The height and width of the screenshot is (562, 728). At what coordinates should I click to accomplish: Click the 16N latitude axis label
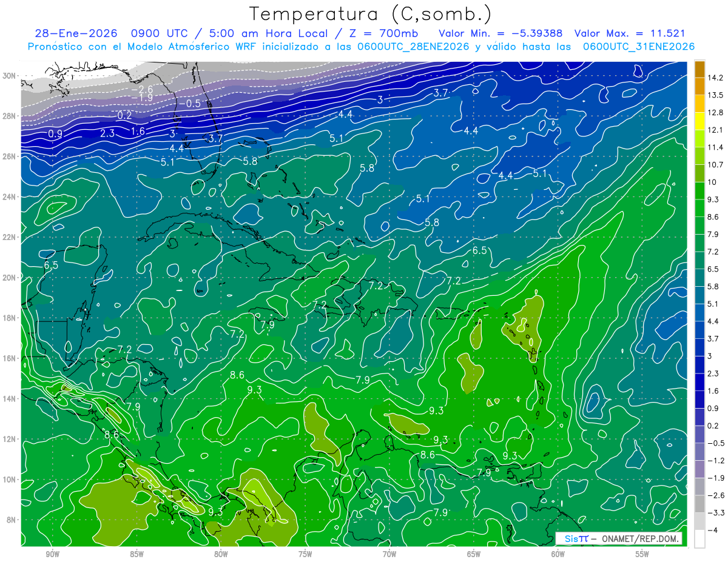(x=10, y=358)
